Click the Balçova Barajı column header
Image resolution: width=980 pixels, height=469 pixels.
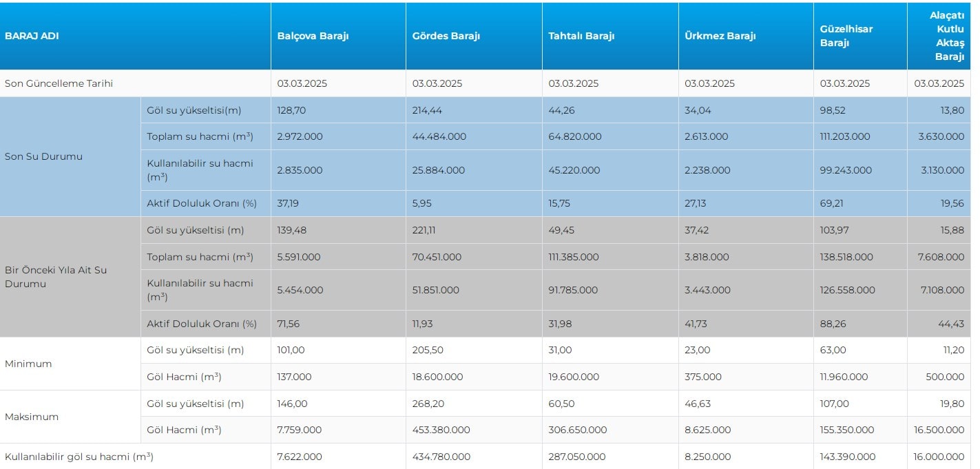click(x=313, y=36)
